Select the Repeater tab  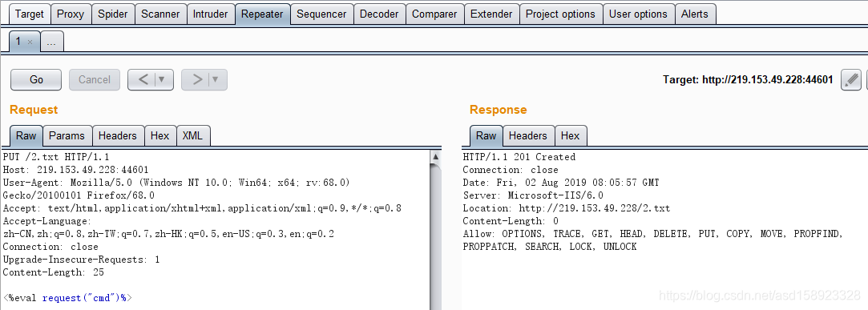262,14
